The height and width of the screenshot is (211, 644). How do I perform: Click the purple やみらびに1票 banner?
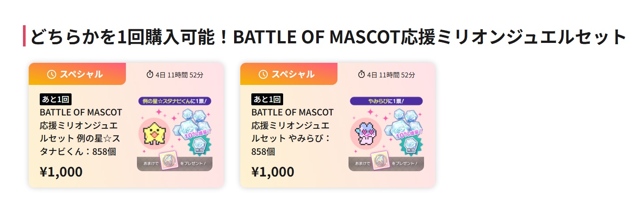(x=386, y=101)
